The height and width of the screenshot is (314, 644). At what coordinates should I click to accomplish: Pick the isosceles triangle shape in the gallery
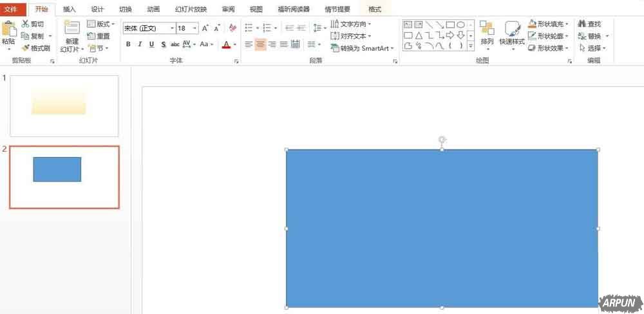(x=419, y=35)
